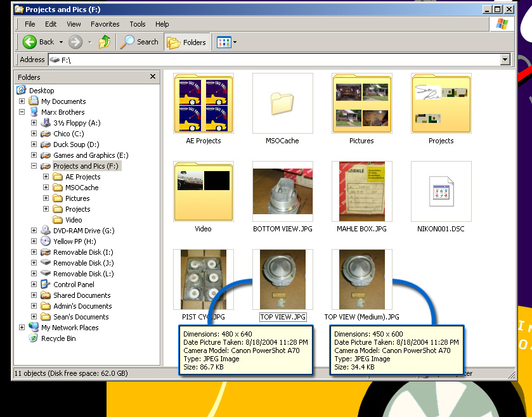This screenshot has height=417, width=532.
Task: Open the Tools menu
Action: pos(138,24)
